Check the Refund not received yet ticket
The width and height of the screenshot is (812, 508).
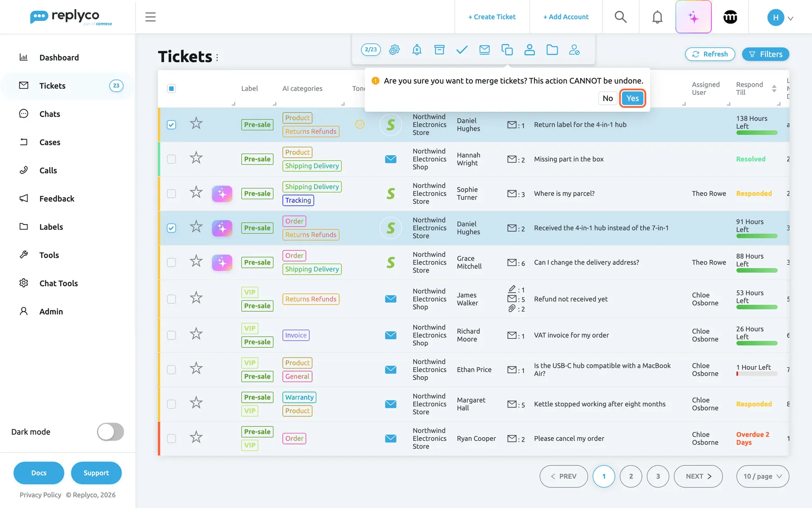[171, 299]
